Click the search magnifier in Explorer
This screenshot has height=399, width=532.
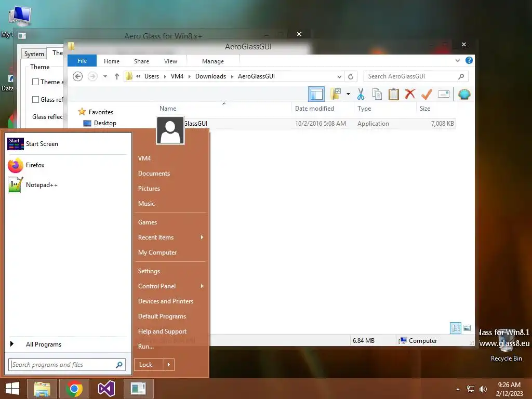[461, 76]
